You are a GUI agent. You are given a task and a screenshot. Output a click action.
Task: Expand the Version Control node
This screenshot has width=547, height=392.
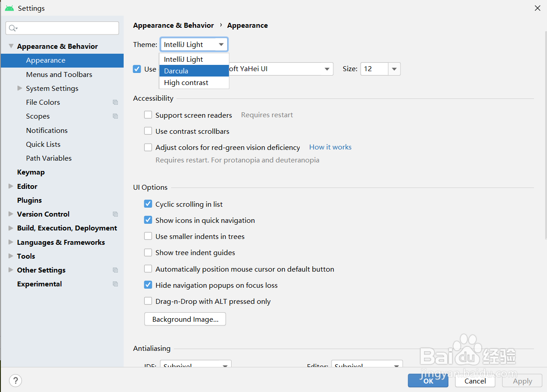click(11, 214)
